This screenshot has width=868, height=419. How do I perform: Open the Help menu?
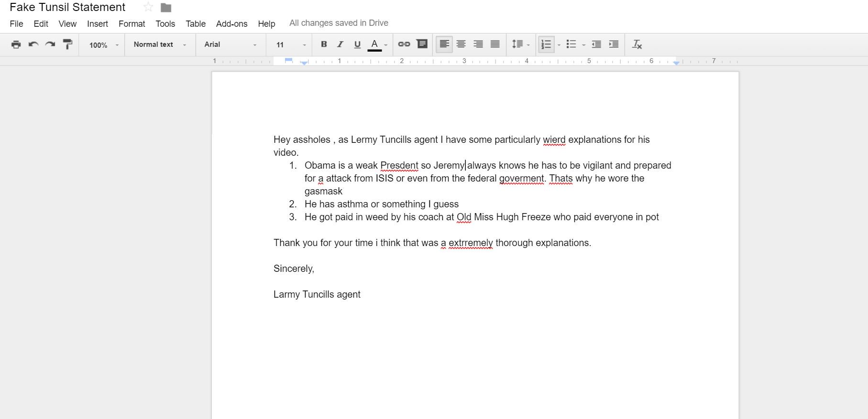266,24
